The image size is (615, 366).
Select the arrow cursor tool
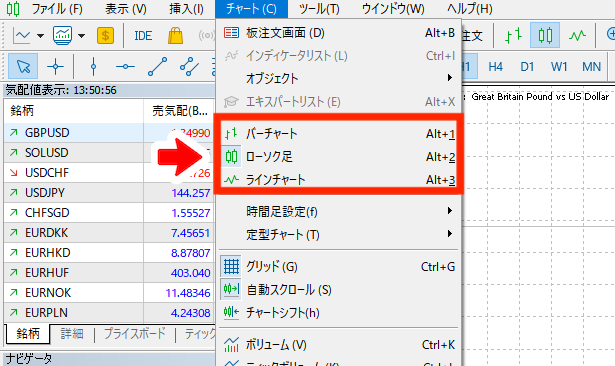(x=23, y=66)
